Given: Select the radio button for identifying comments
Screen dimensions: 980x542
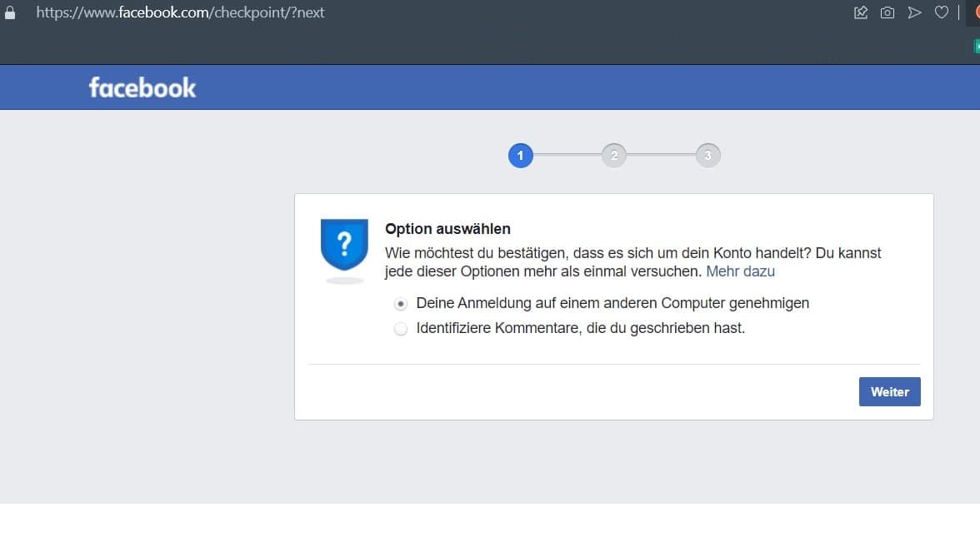Looking at the screenshot, I should pos(401,328).
